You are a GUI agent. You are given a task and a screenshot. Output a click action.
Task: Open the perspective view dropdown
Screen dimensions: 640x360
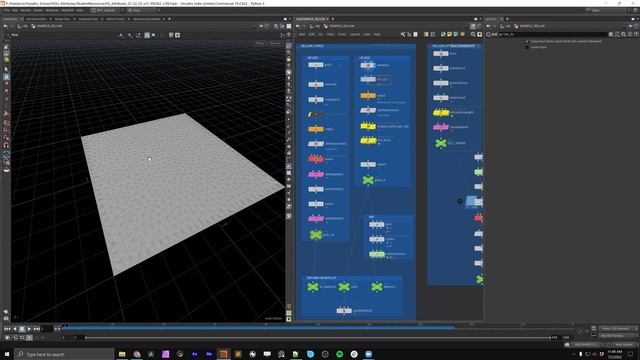[x=260, y=43]
